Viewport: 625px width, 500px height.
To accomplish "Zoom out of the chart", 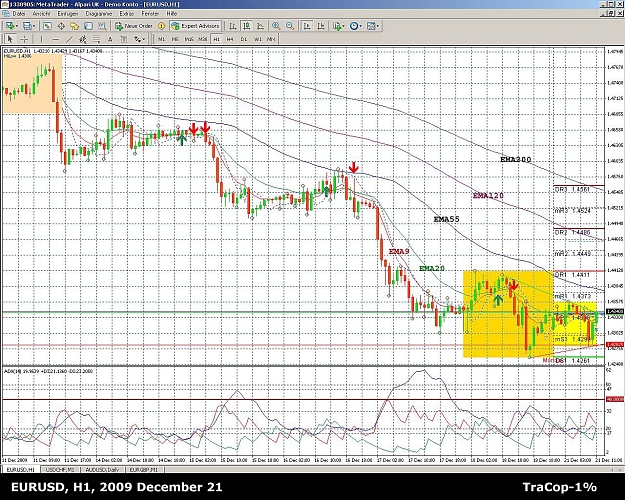I will click(290, 26).
